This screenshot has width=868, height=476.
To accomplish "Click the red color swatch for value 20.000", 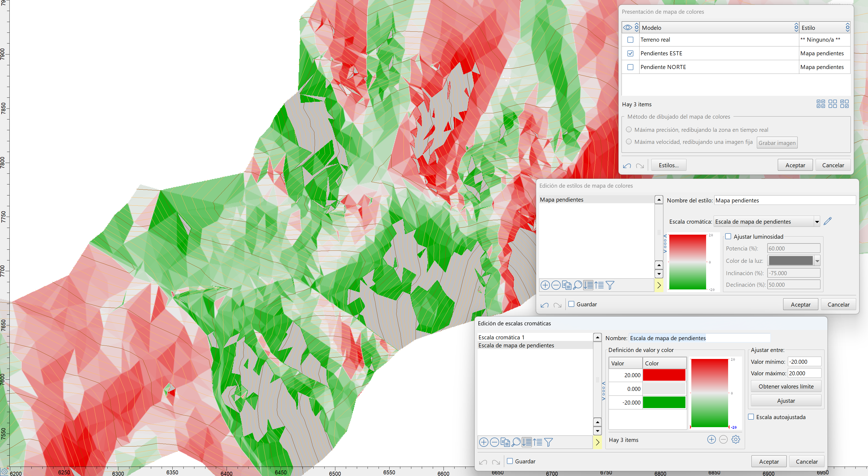I will pyautogui.click(x=664, y=375).
